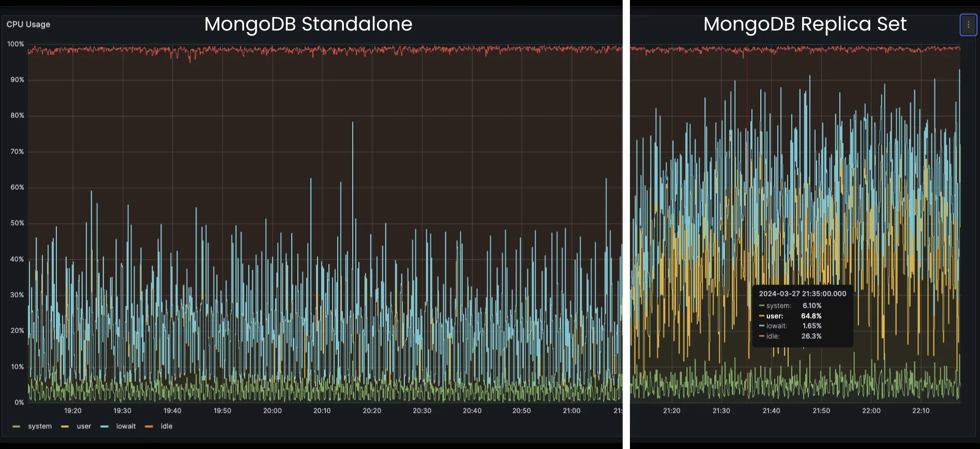Click the orange idle legend color swatch
980x449 pixels.
pos(149,426)
